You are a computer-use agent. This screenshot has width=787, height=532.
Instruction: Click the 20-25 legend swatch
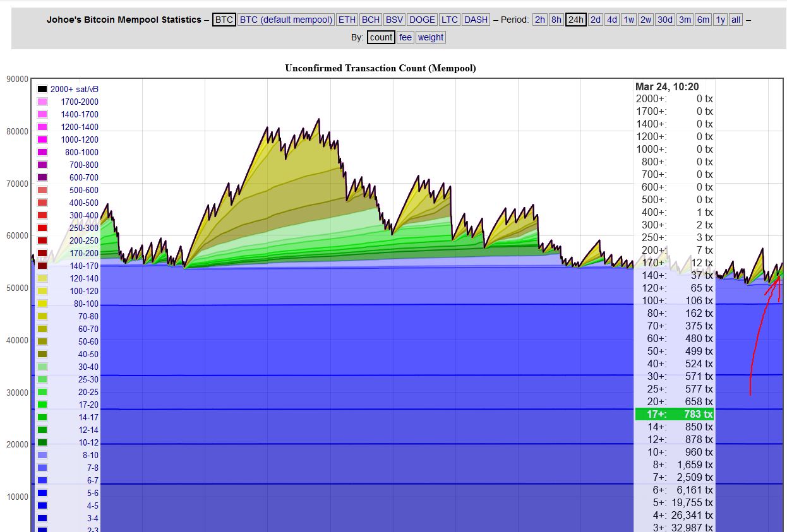click(x=42, y=392)
